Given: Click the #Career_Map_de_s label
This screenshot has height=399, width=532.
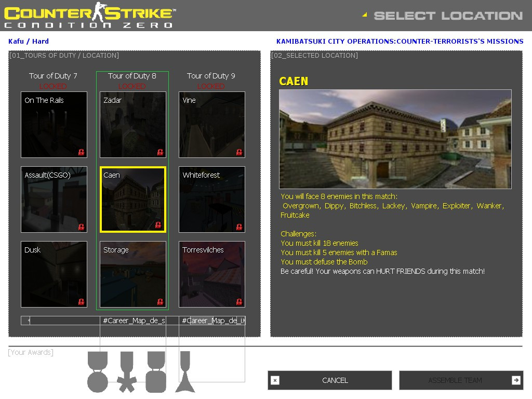Looking at the screenshot, I should (x=134, y=320).
